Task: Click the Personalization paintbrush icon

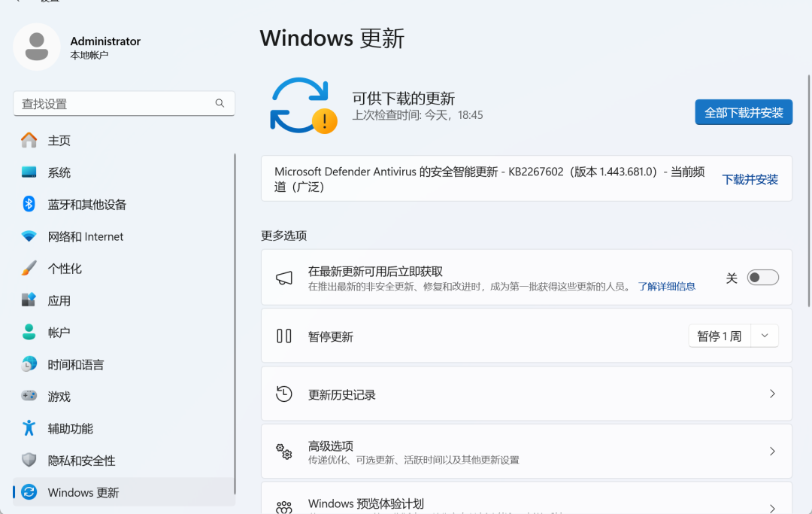Action: tap(29, 269)
